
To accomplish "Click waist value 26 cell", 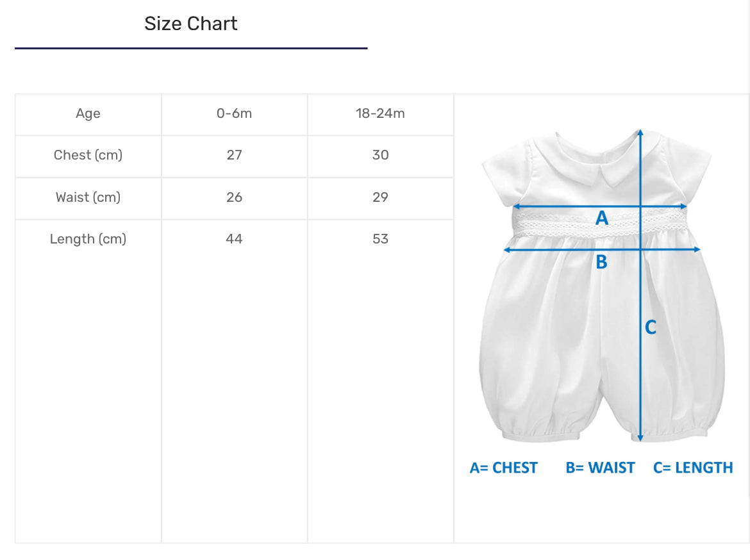I will (234, 197).
